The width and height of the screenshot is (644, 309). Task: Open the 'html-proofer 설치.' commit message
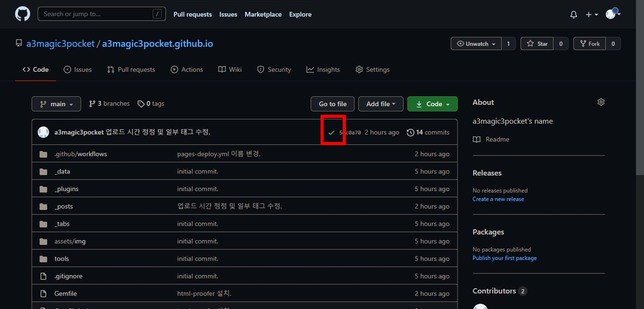(x=204, y=293)
